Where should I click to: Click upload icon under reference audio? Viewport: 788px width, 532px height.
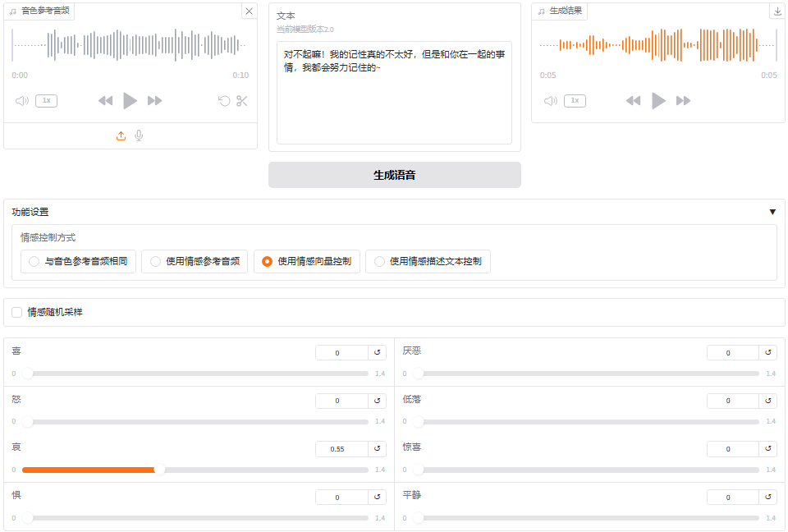(x=121, y=136)
